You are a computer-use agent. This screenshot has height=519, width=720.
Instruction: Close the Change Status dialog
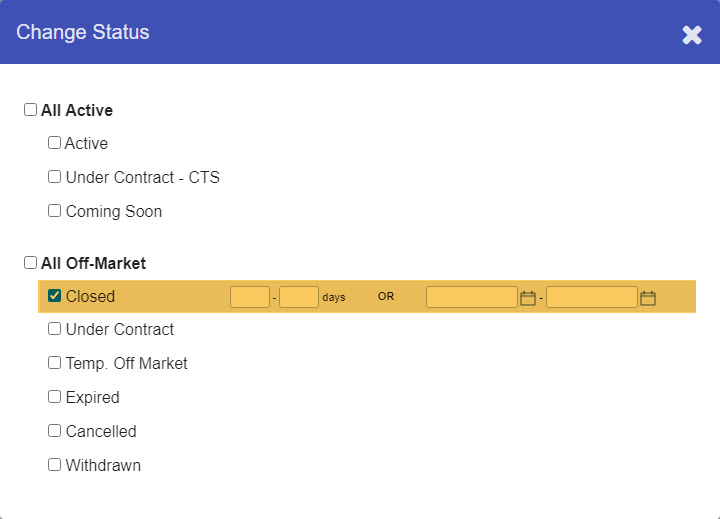click(692, 35)
